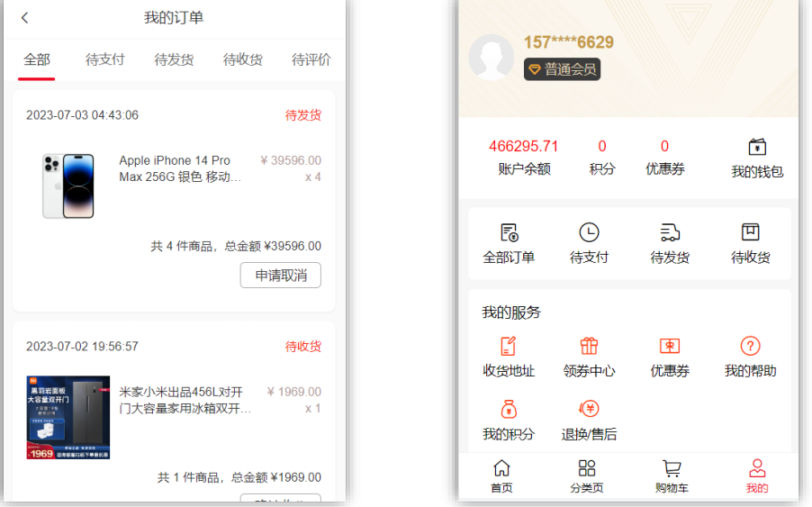Open the 米家小米出品456L对开门 product title

(x=185, y=400)
